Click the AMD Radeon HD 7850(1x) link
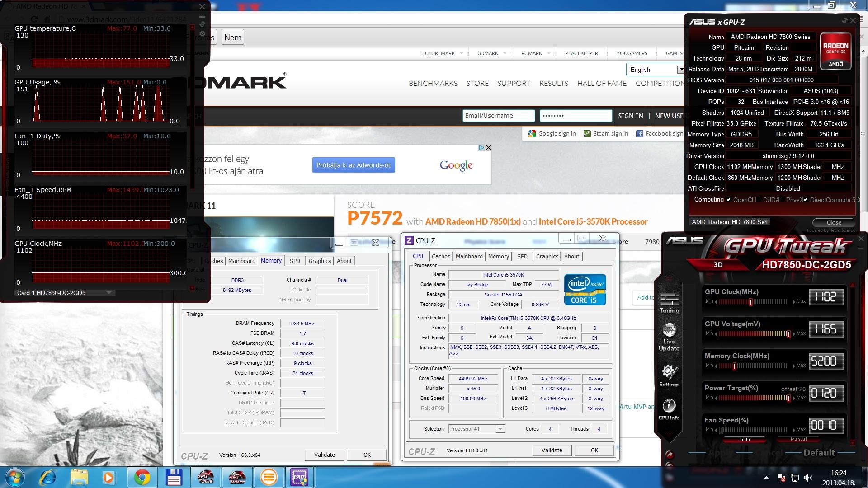This screenshot has height=488, width=868. (x=473, y=222)
